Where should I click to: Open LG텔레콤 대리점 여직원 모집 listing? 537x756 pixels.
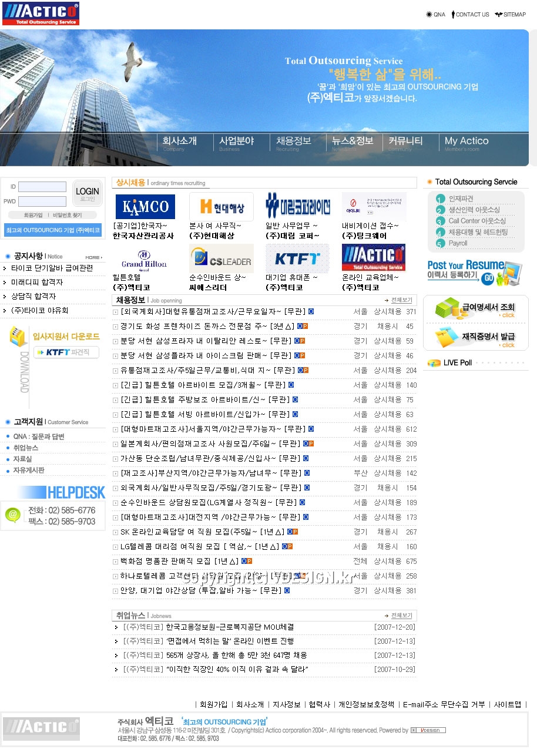tap(200, 547)
